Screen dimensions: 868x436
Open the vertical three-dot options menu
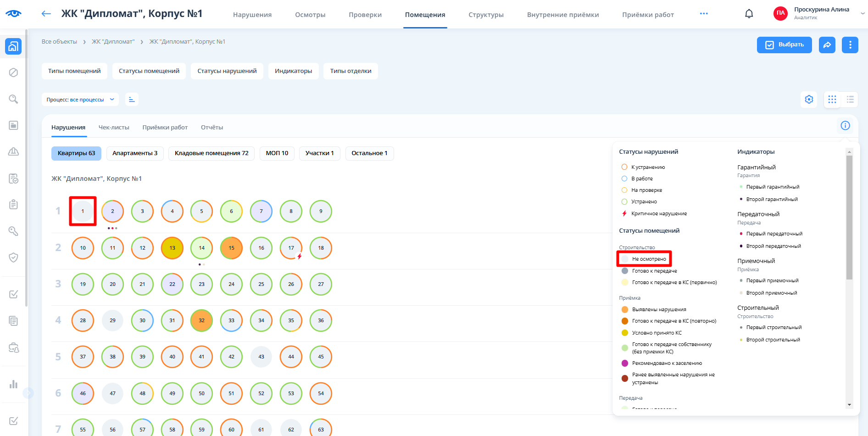click(850, 45)
